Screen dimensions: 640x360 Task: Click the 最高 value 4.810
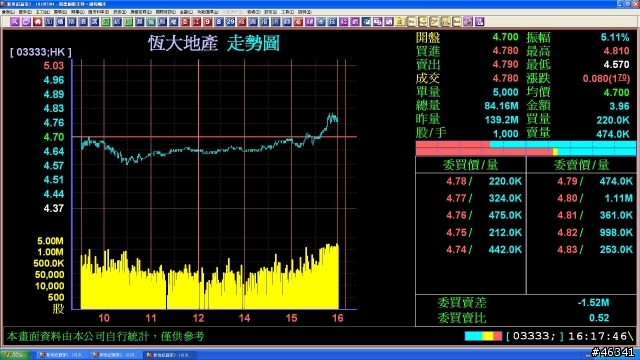(x=616, y=51)
